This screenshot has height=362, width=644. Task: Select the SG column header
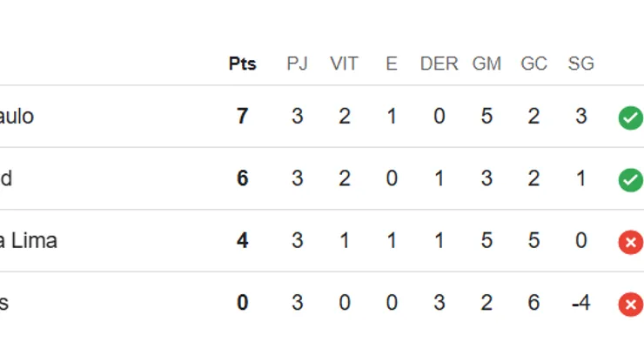580,64
